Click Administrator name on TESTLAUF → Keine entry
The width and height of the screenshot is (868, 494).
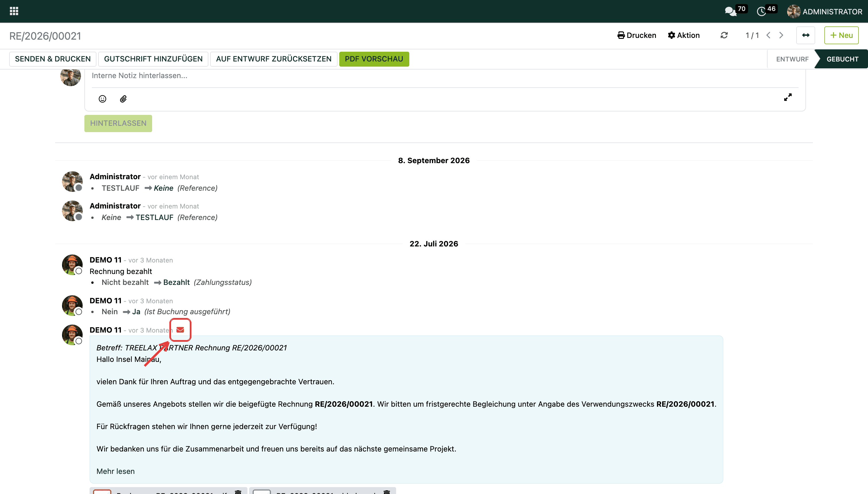pyautogui.click(x=115, y=177)
